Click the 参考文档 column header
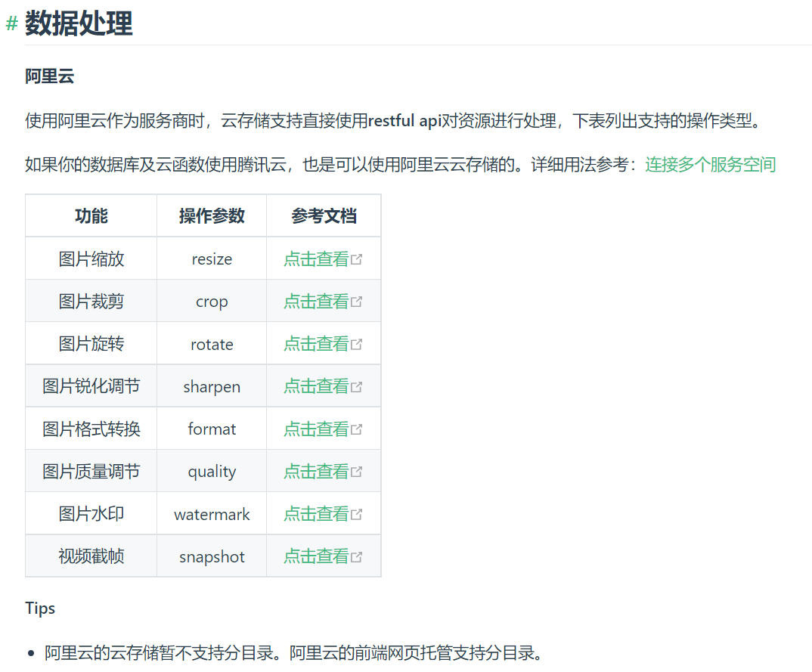812x672 pixels. coord(324,216)
